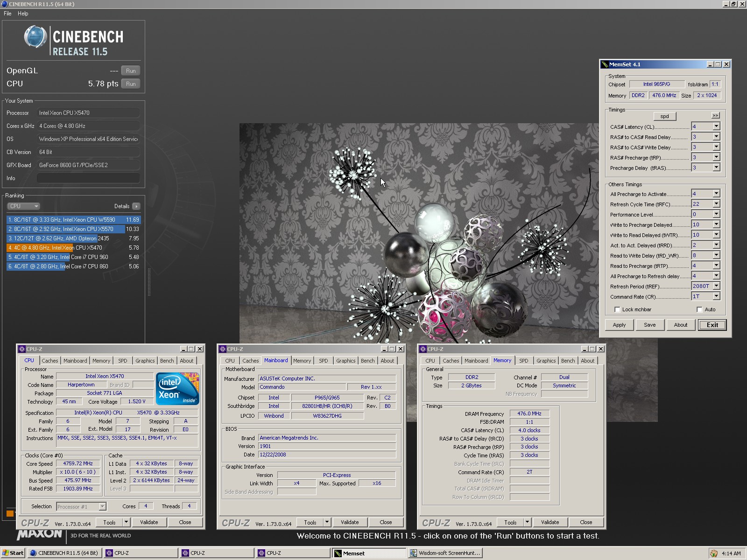The height and width of the screenshot is (560, 747).
Task: Switch to the Cinebench R11.5 taskbar button
Action: [x=64, y=553]
